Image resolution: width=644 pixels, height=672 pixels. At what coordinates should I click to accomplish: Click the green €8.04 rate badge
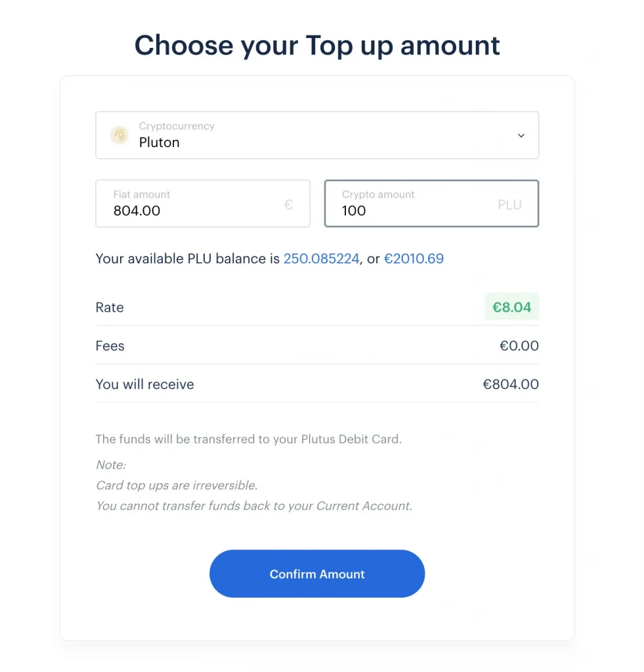(x=511, y=306)
